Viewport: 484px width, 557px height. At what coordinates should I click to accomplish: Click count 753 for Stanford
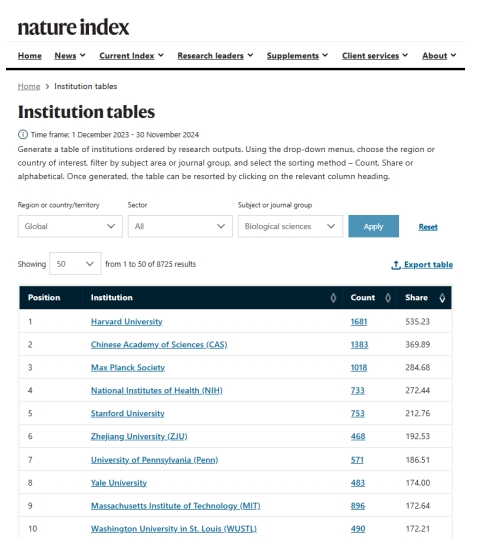pos(357,413)
